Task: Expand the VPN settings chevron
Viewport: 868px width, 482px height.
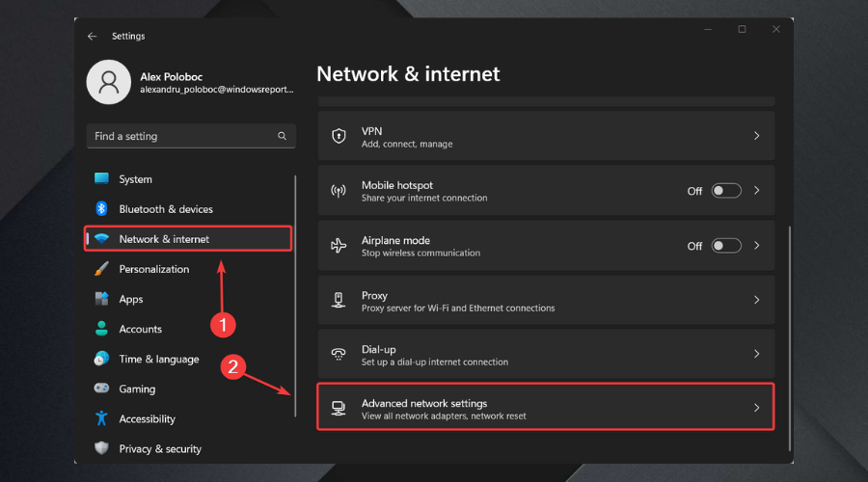Action: click(757, 136)
